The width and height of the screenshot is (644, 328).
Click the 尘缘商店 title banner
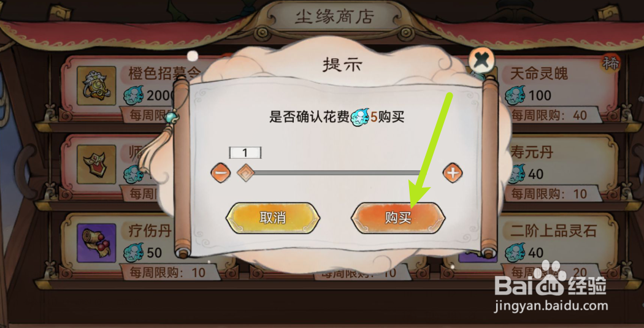(x=334, y=17)
